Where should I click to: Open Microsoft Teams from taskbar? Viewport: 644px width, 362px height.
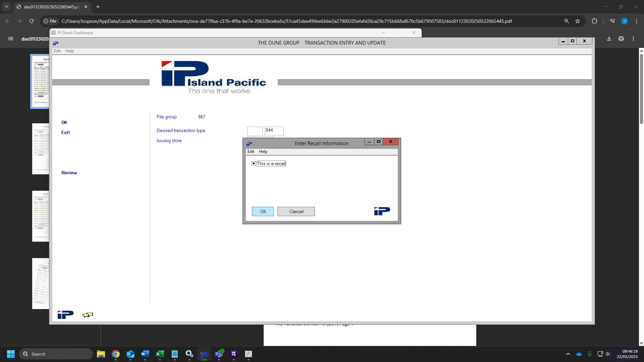click(219, 354)
